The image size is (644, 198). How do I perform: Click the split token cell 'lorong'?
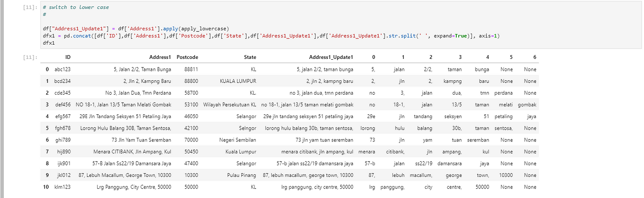(x=368, y=128)
